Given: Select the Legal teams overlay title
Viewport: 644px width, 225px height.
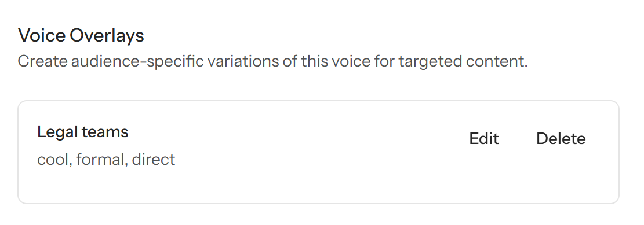Looking at the screenshot, I should tap(82, 131).
